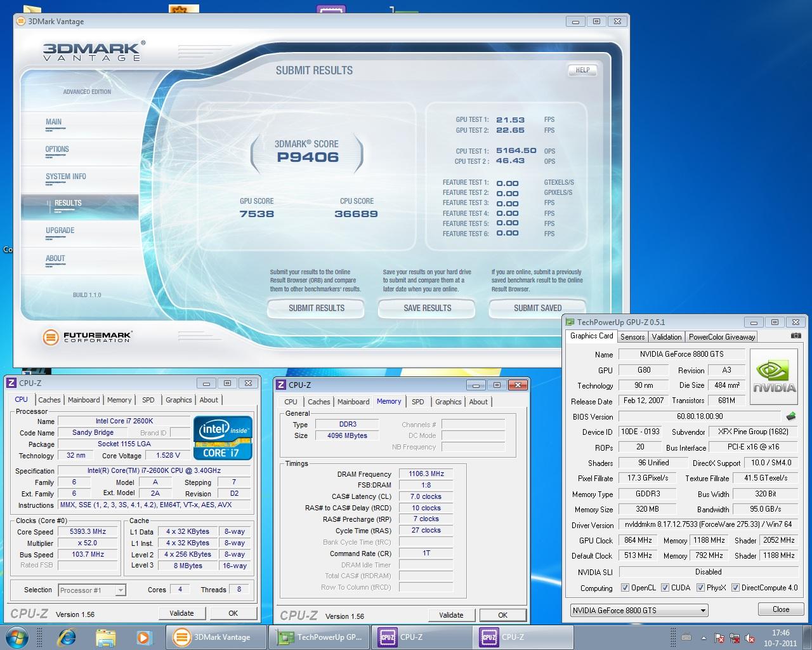This screenshot has height=650, width=812.
Task: Click the P9406 3DMark score
Action: [308, 157]
